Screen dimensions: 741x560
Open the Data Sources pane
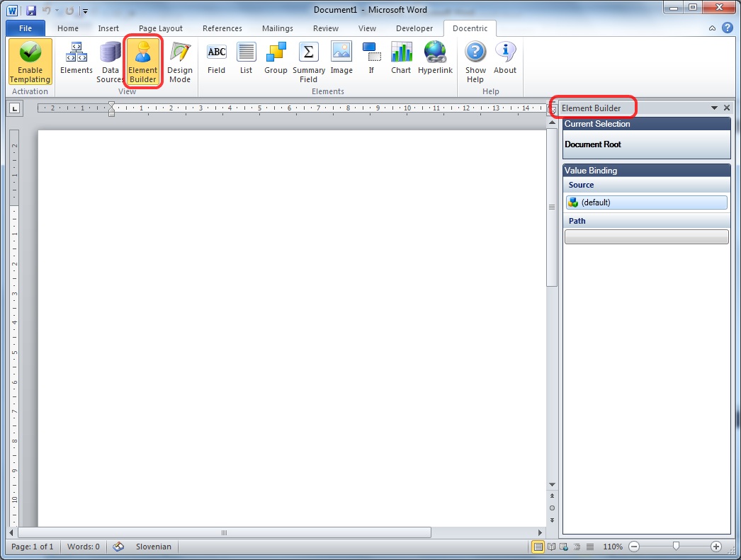[110, 62]
